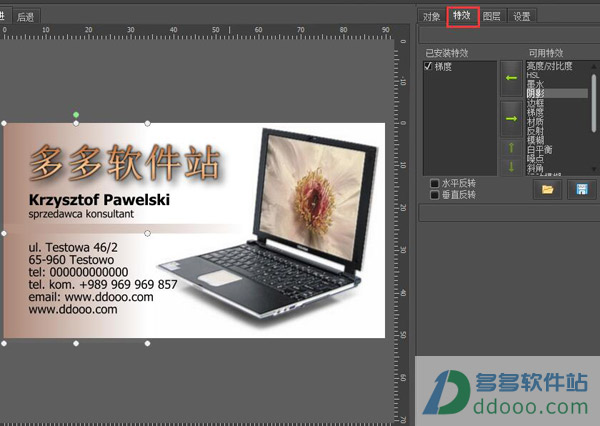Select the tel: 000000000000 line

click(78, 272)
